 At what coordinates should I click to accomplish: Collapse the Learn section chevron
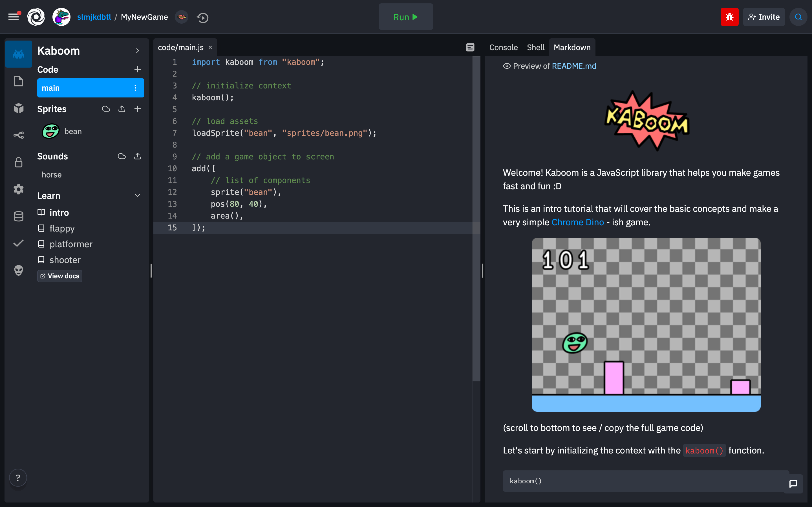pos(137,195)
